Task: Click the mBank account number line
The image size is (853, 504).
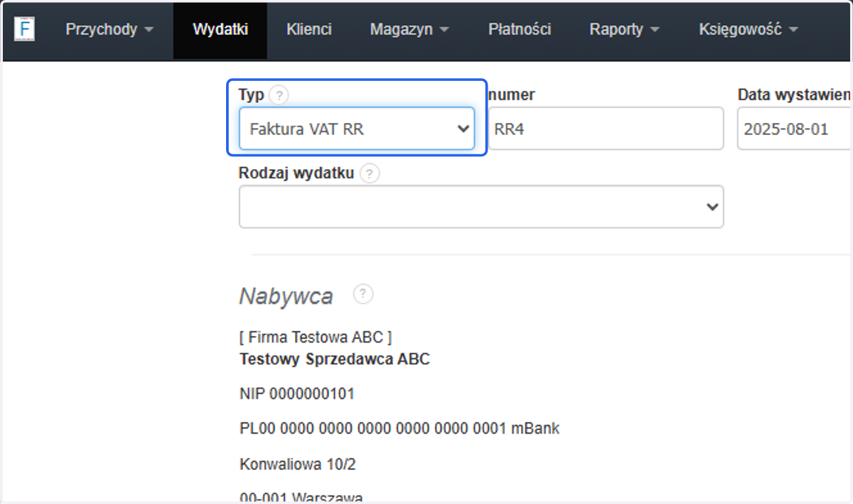Action: (x=399, y=429)
